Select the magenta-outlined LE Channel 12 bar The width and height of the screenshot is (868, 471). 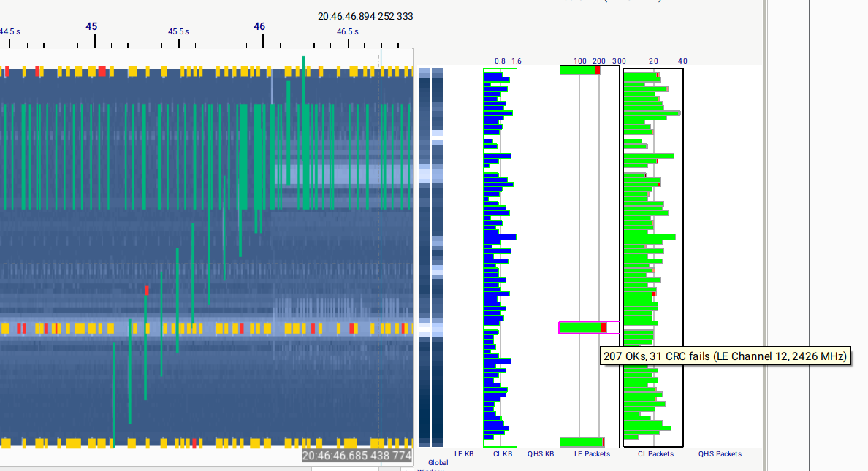(589, 328)
